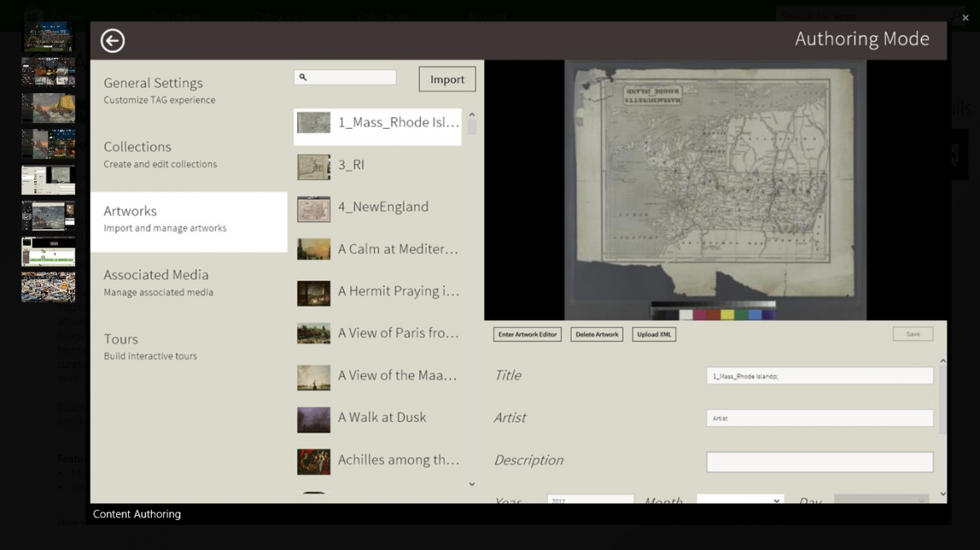Screen dimensions: 980x550
Task: Click the Upload XML button
Action: point(654,335)
